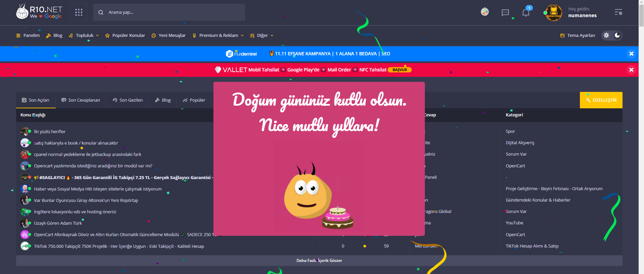Go to Blog in the navigation bar

click(x=54, y=35)
